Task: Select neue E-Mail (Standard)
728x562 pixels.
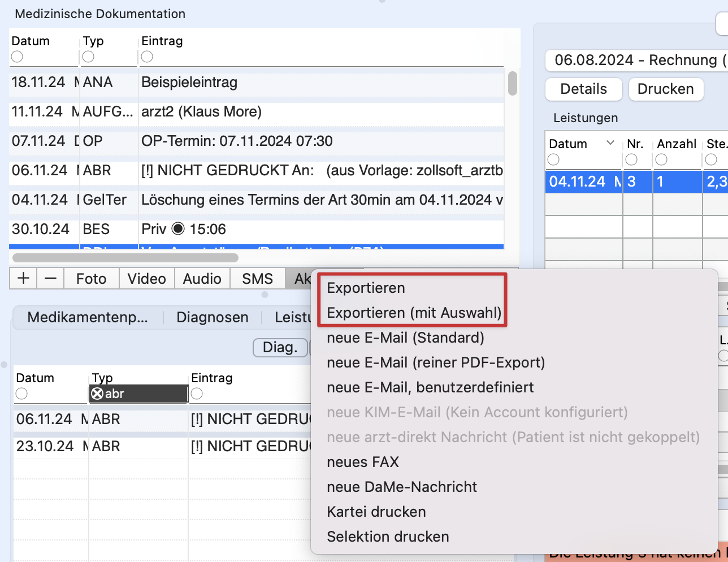Action: pyautogui.click(x=405, y=338)
